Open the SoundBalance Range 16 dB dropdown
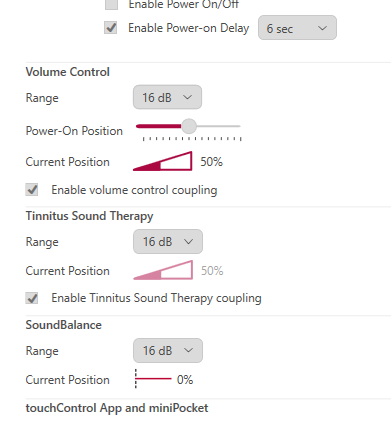This screenshot has width=391, height=428. 168,350
